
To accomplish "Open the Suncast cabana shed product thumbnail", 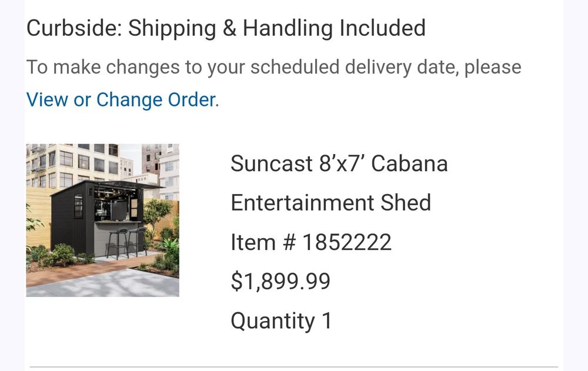I will pos(102,220).
